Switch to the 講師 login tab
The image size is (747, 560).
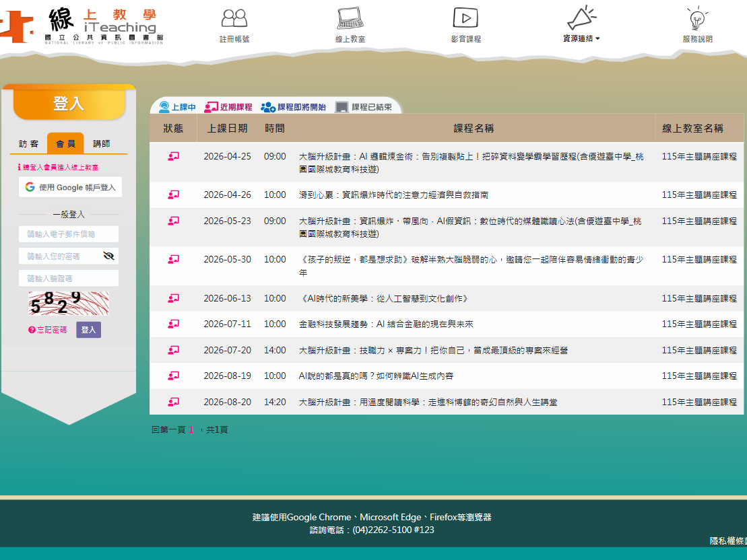coord(102,144)
